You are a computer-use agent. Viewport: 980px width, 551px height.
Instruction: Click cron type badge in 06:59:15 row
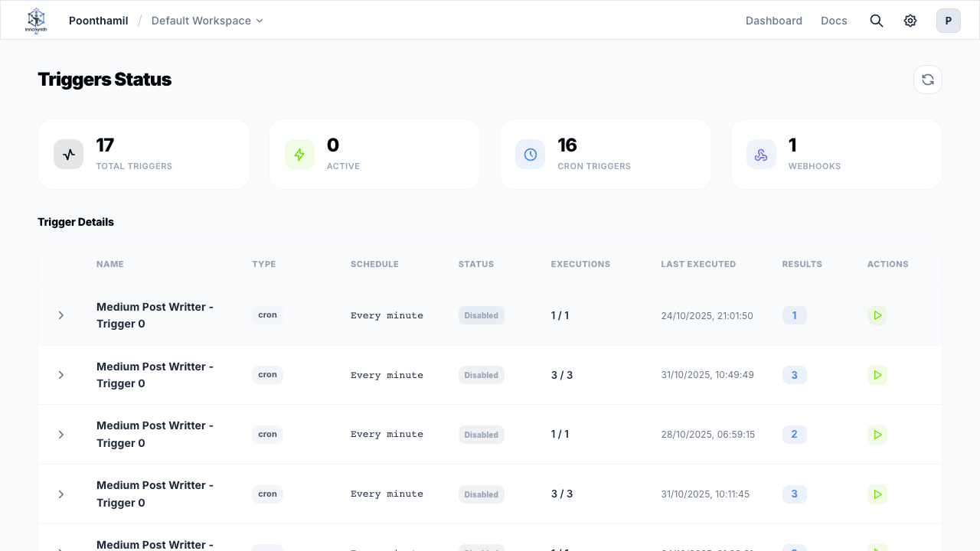267,435
